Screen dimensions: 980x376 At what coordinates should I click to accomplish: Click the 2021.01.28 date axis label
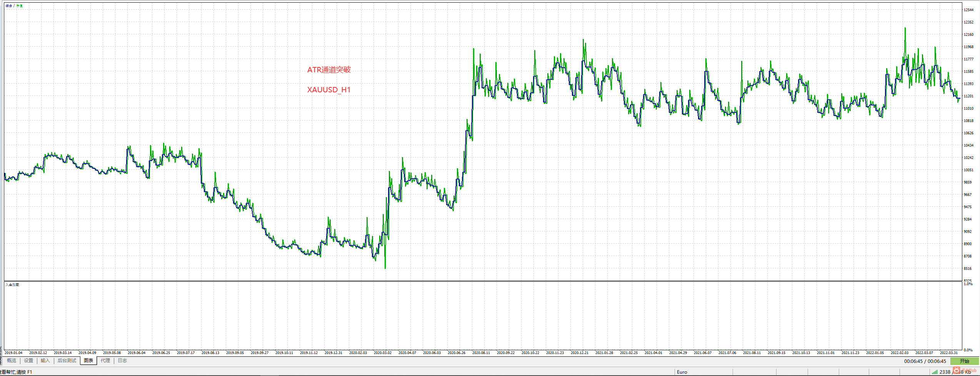[604, 353]
